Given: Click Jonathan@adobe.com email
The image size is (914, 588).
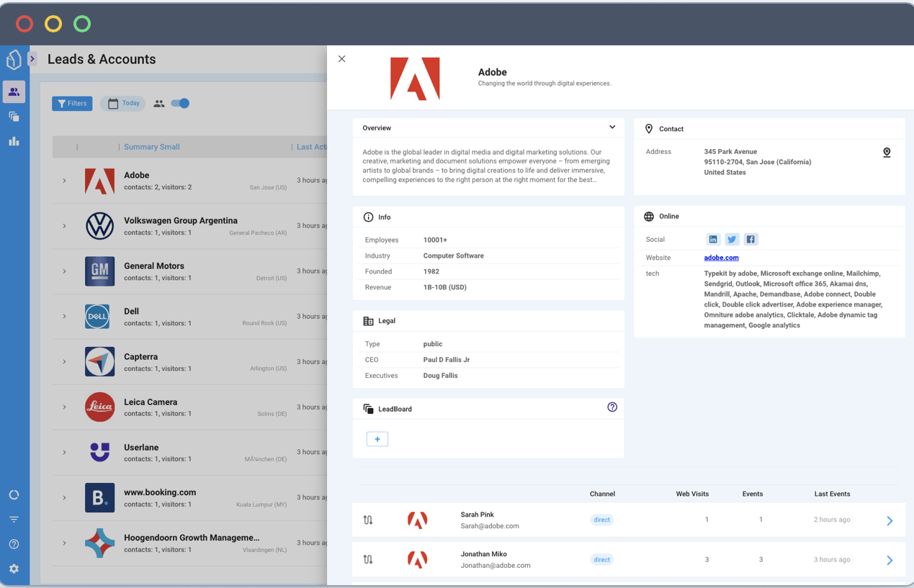Looking at the screenshot, I should pos(496,566).
